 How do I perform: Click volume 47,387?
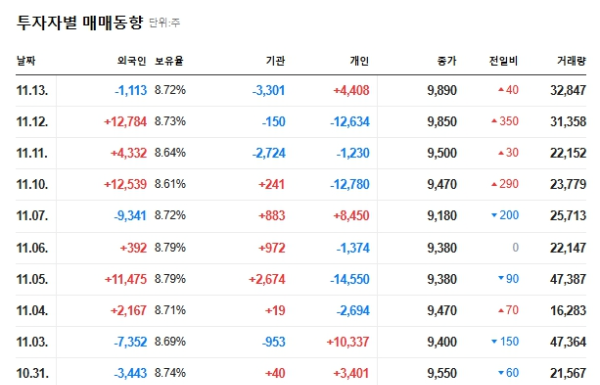568,280
